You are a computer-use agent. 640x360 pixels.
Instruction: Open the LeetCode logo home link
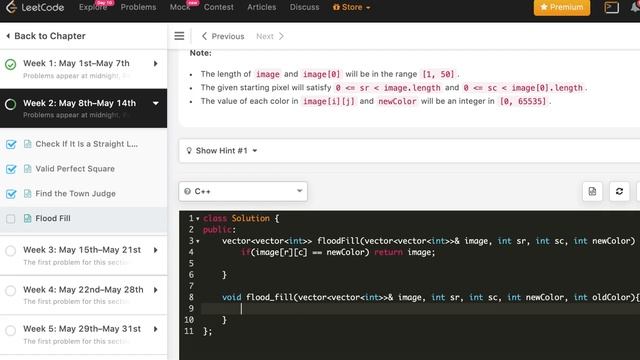[x=35, y=7]
